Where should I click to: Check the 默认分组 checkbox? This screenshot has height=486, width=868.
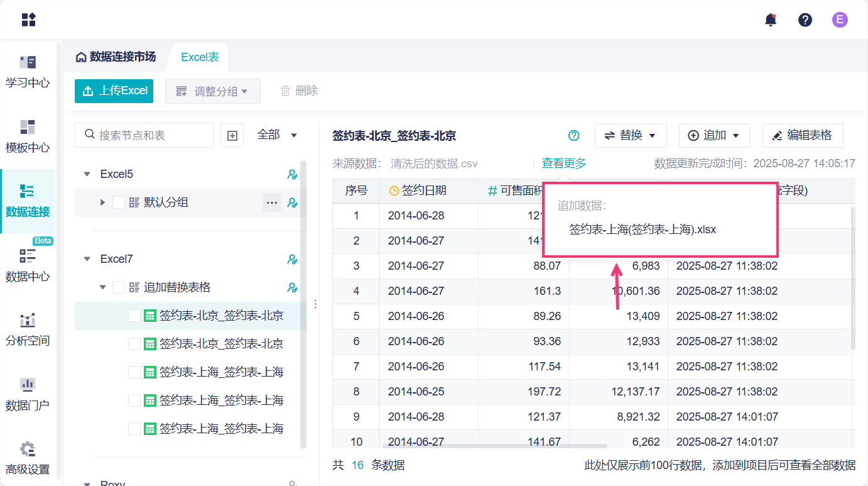click(119, 202)
